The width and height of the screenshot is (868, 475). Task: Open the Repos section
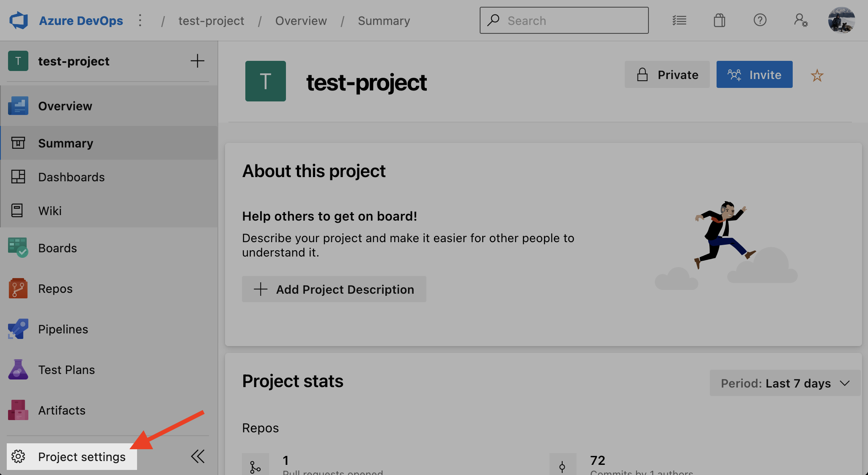pyautogui.click(x=55, y=288)
